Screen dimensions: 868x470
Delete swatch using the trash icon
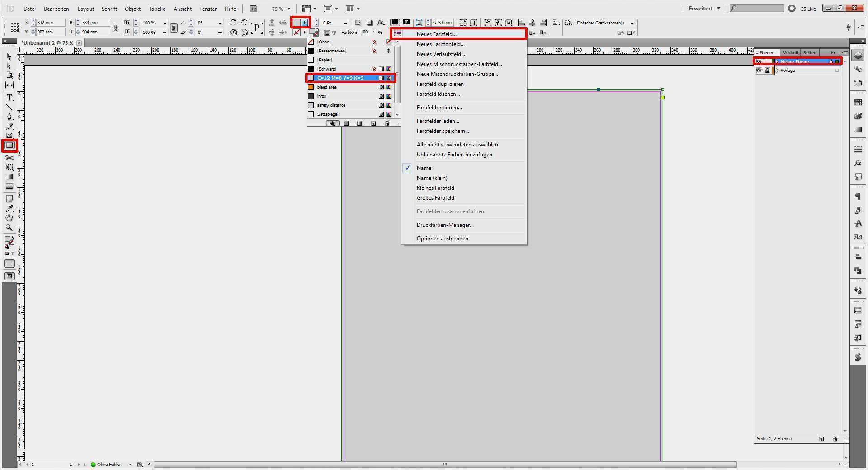(387, 123)
